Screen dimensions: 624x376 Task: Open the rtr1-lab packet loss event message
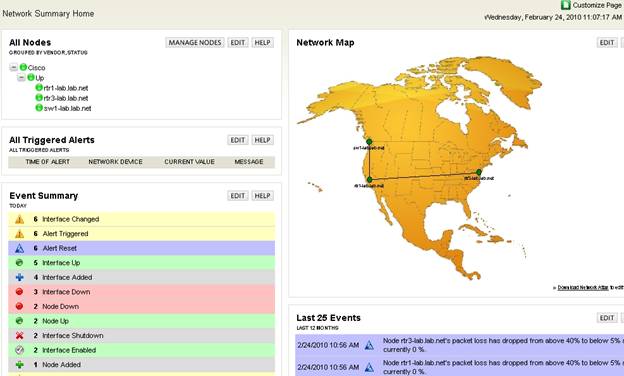tap(503, 367)
